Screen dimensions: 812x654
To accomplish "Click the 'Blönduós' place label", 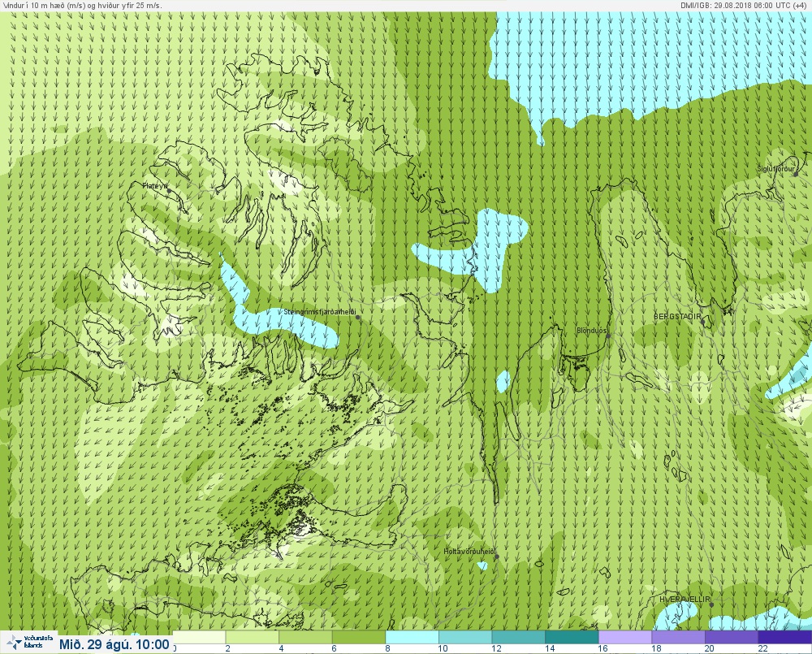I will coord(591,331).
